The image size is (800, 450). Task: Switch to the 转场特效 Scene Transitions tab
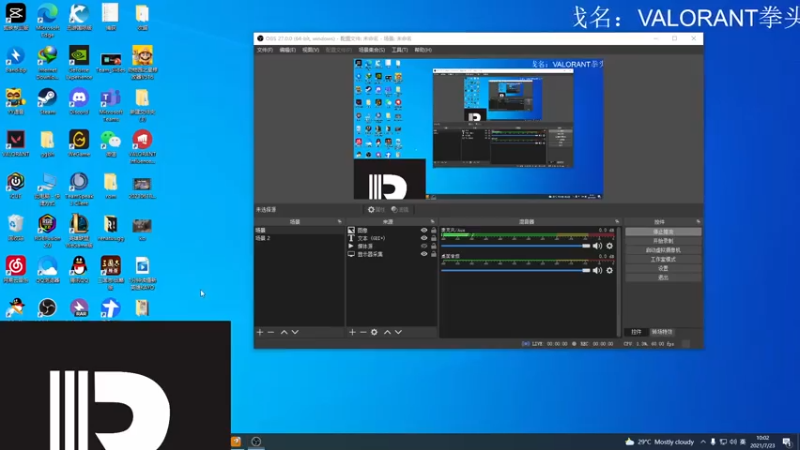point(662,332)
